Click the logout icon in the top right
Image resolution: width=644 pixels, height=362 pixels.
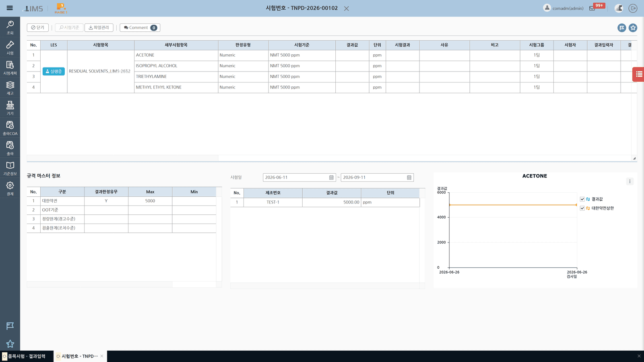click(x=633, y=8)
